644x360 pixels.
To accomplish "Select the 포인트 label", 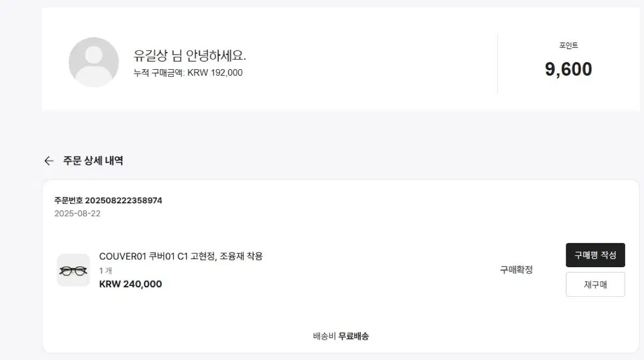I will 568,46.
